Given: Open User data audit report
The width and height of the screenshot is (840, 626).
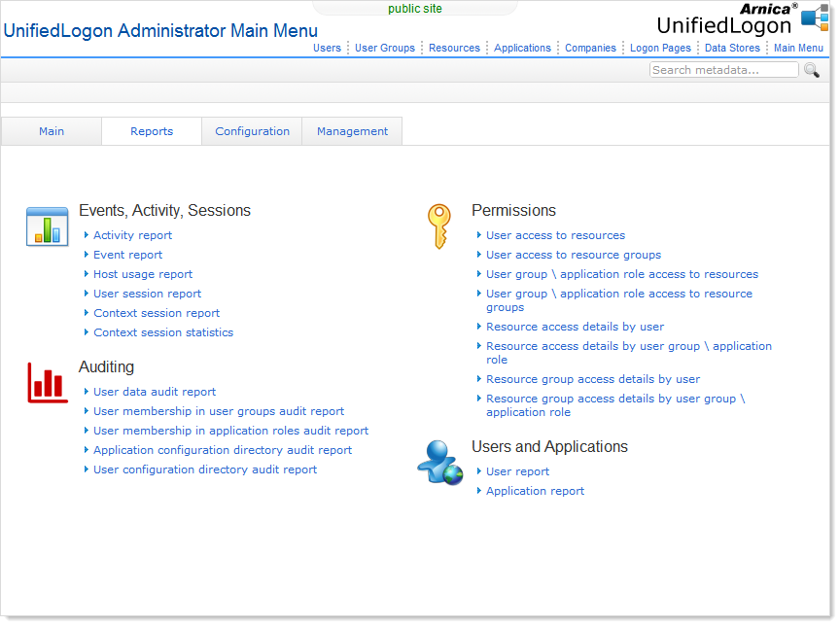Looking at the screenshot, I should pos(155,392).
